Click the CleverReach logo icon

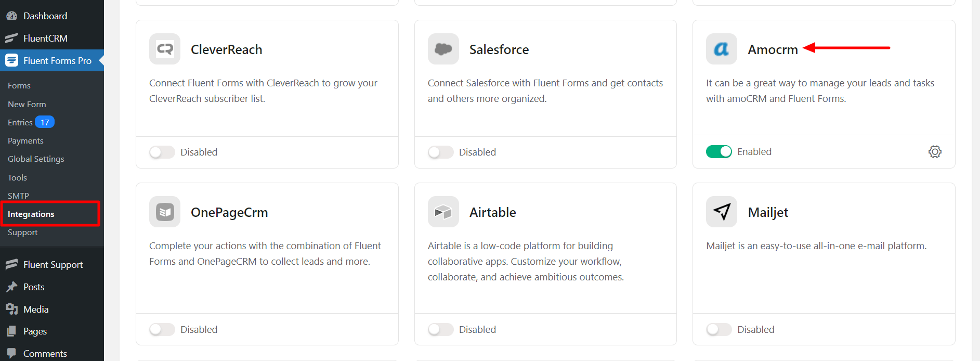(165, 49)
